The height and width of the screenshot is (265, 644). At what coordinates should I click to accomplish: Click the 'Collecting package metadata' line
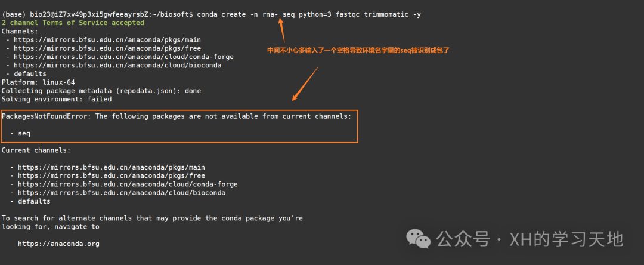point(101,91)
